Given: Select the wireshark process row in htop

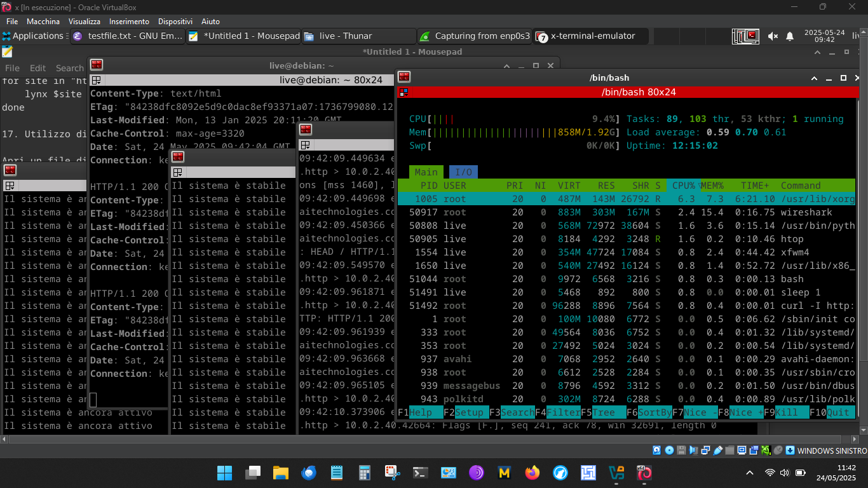Looking at the screenshot, I should [626, 212].
